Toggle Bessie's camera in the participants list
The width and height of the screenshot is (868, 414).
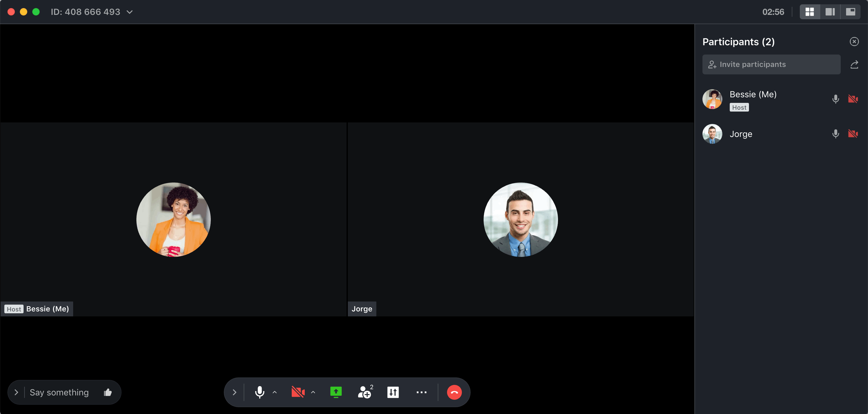[852, 99]
